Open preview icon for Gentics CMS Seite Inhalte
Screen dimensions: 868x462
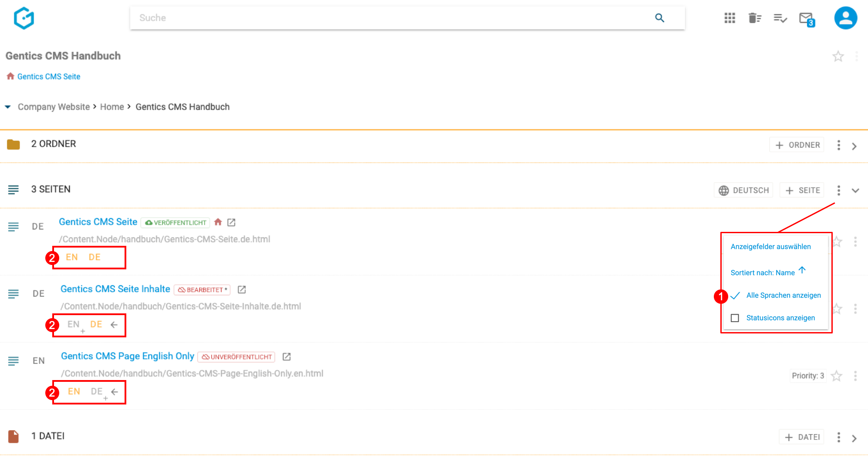point(242,289)
